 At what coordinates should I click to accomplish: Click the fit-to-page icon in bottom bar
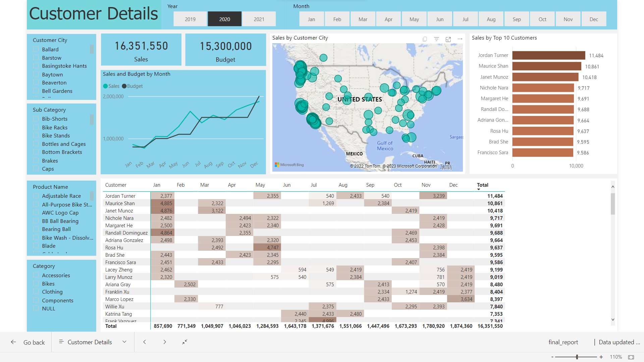(x=184, y=342)
